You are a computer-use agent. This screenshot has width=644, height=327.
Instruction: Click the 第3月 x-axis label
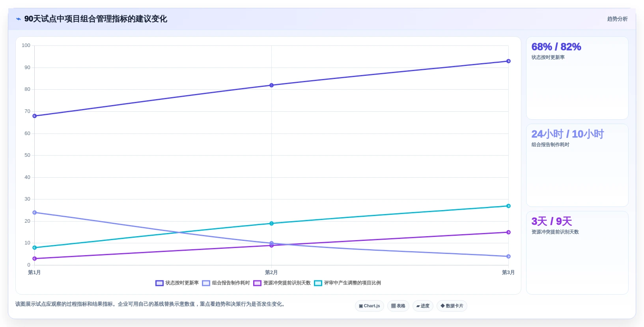point(508,272)
